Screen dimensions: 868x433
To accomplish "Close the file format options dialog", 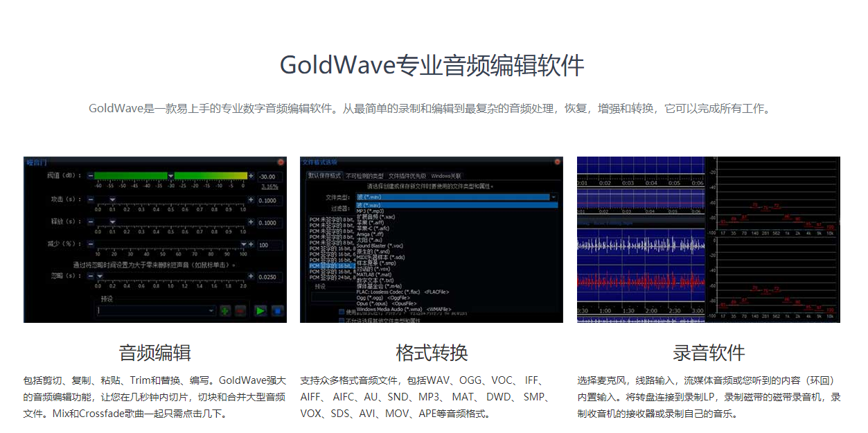I will point(557,161).
